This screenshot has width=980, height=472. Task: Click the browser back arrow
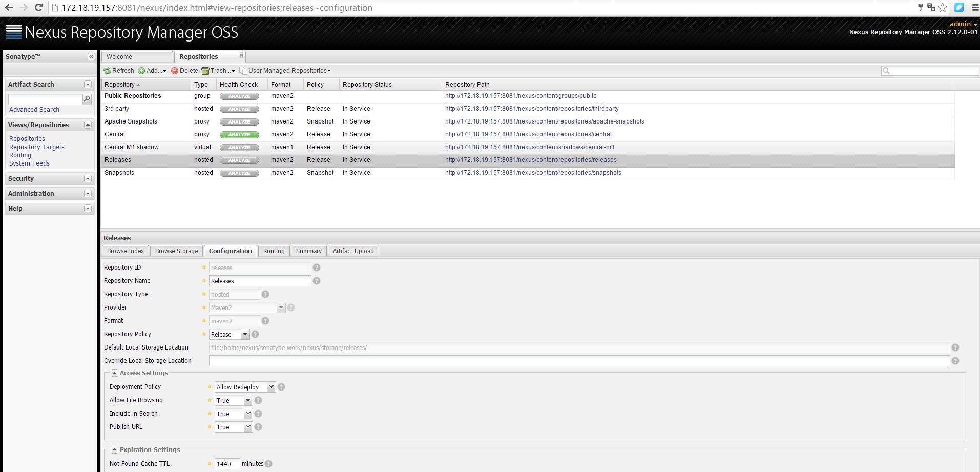(x=8, y=8)
